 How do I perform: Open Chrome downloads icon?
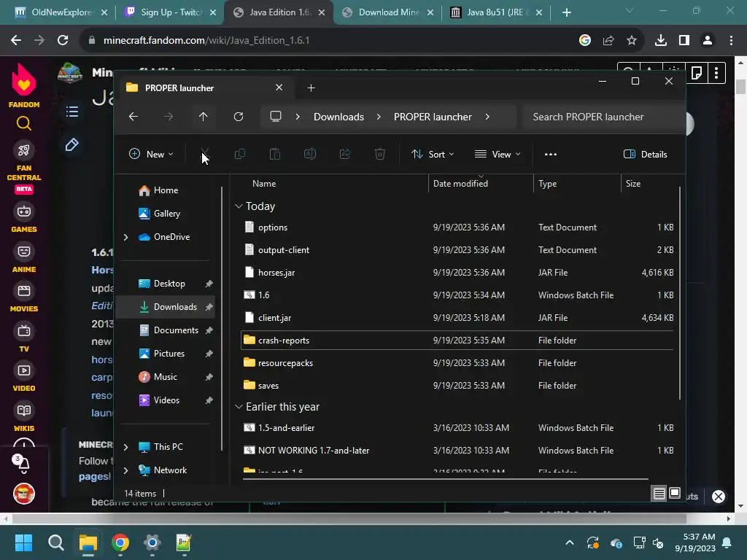661,41
